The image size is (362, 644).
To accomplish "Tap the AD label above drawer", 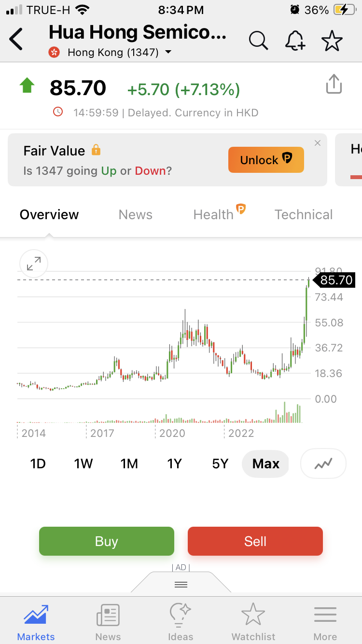I will click(x=181, y=567).
